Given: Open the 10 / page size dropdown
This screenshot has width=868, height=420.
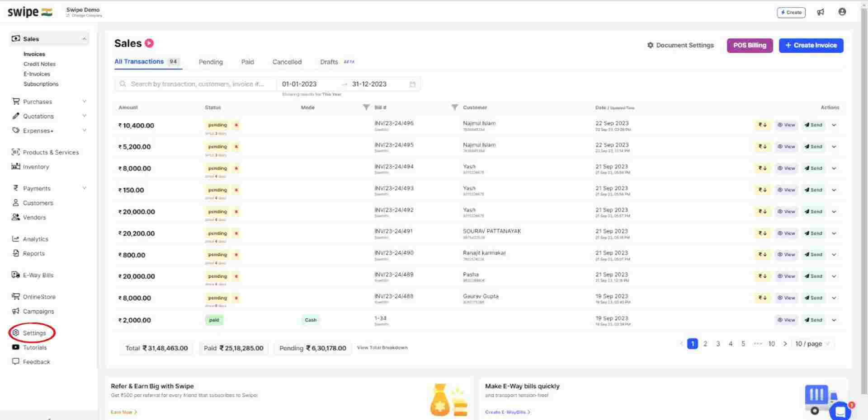Looking at the screenshot, I should coord(813,344).
